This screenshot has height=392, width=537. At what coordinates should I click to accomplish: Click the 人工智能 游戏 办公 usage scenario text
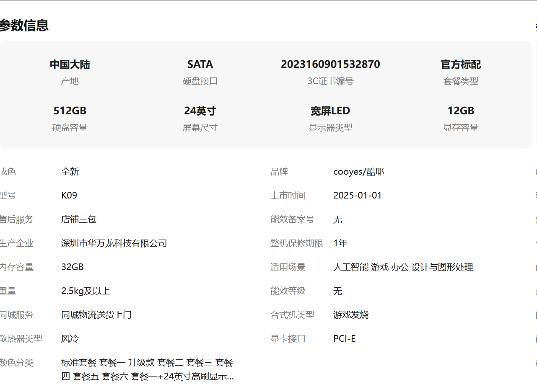pos(403,267)
